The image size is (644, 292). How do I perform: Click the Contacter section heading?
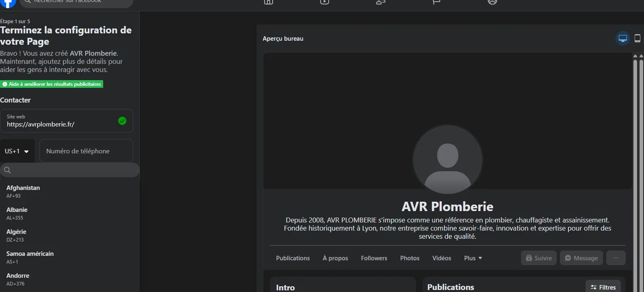tap(15, 100)
